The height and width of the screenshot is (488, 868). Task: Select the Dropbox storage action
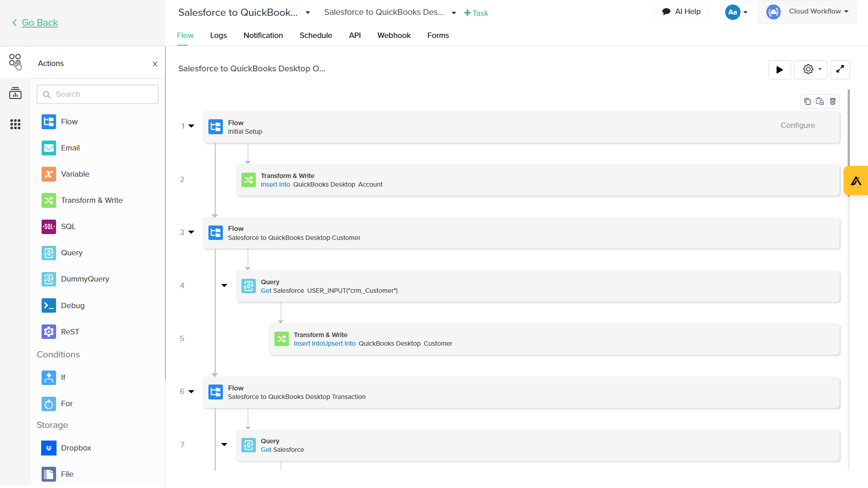[x=76, y=448]
